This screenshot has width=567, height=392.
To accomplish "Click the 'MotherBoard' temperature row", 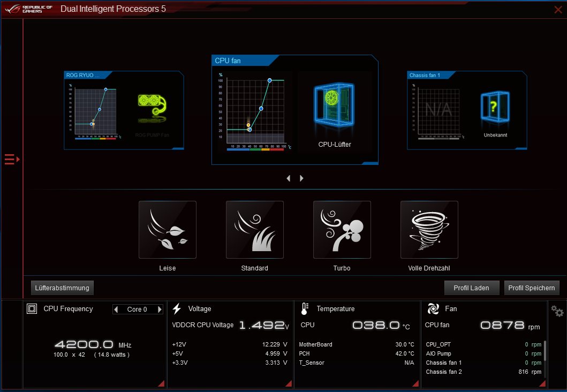I will tap(357, 344).
